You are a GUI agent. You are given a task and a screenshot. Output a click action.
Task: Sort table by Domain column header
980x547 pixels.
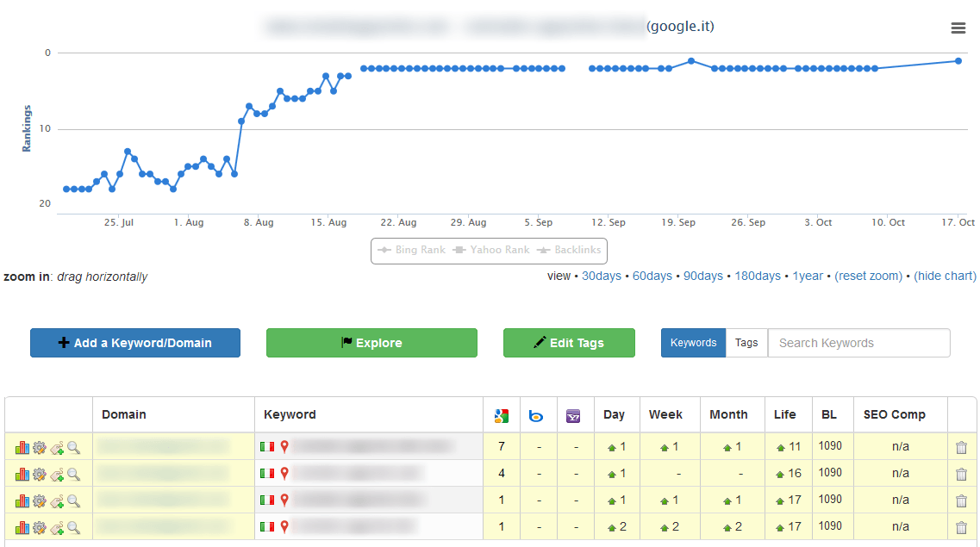124,414
